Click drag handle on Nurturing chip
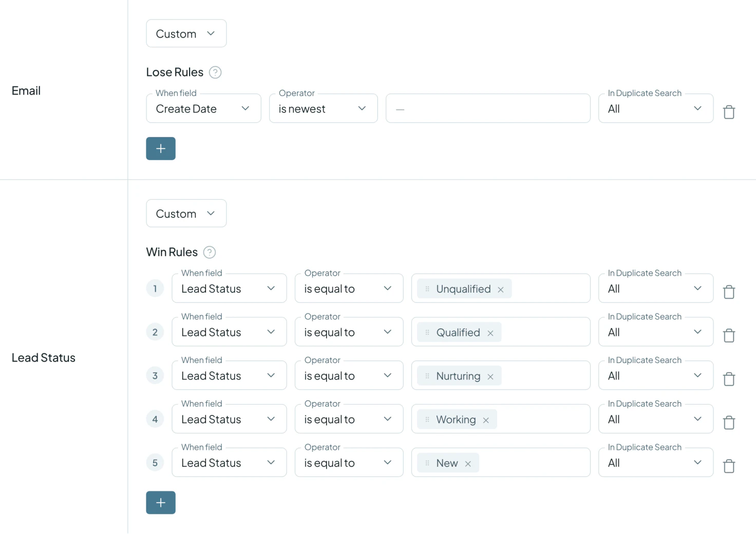Viewport: 756px width, 534px height. pyautogui.click(x=427, y=376)
